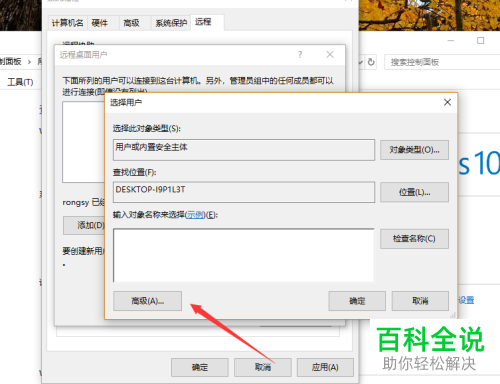Open 对象类型(O)... button
The height and width of the screenshot is (384, 500).
point(414,150)
